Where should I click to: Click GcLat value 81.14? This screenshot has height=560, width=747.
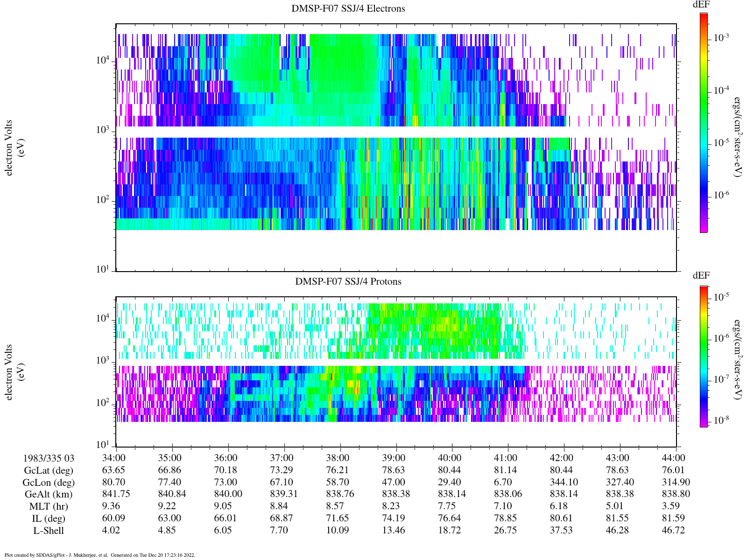coord(506,470)
